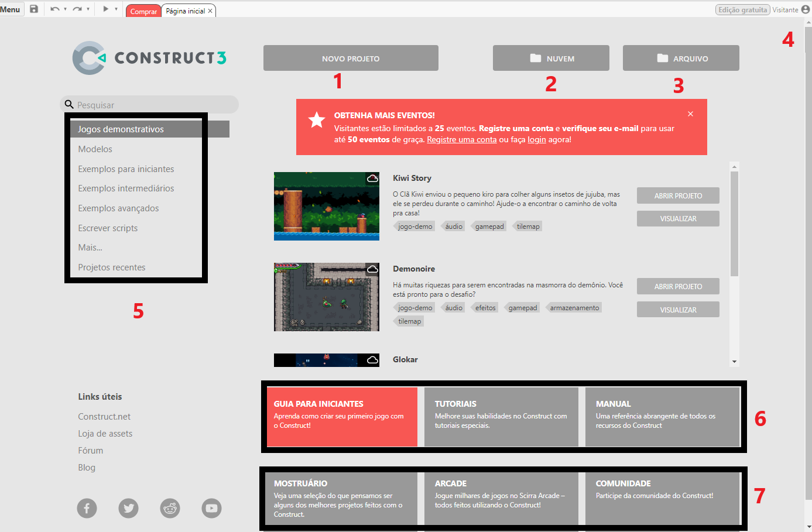
Task: Expand the Mais... category list
Action: [90, 248]
